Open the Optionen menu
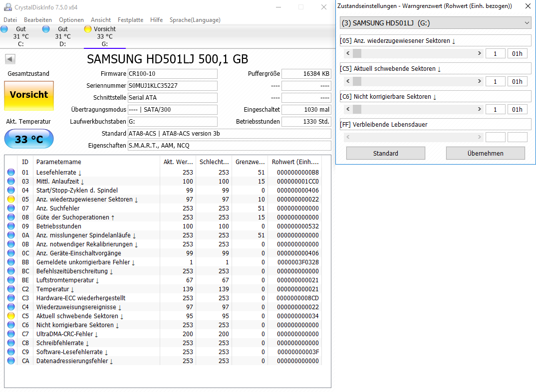This screenshot has height=392, width=536. tap(71, 20)
